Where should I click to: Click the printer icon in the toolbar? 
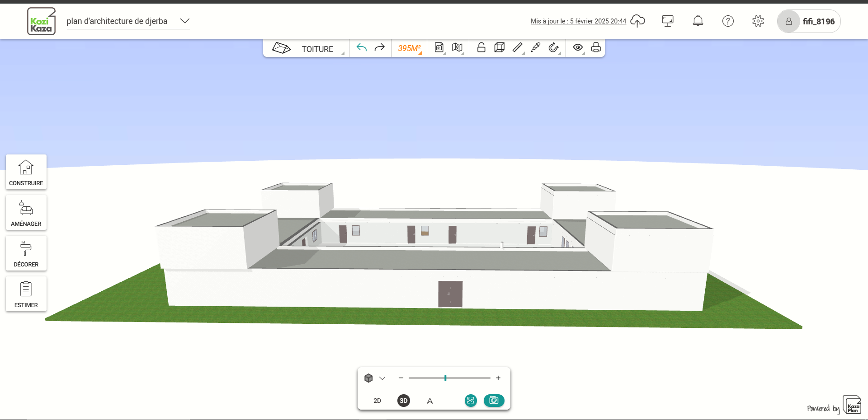[596, 48]
